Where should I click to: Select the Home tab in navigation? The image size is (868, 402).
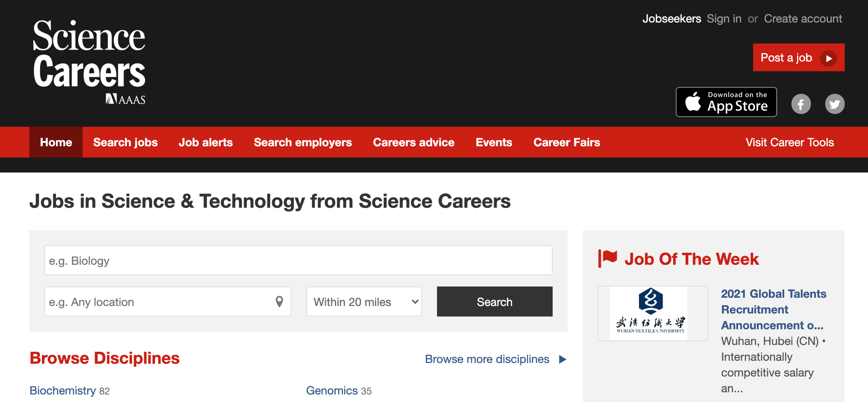[56, 142]
